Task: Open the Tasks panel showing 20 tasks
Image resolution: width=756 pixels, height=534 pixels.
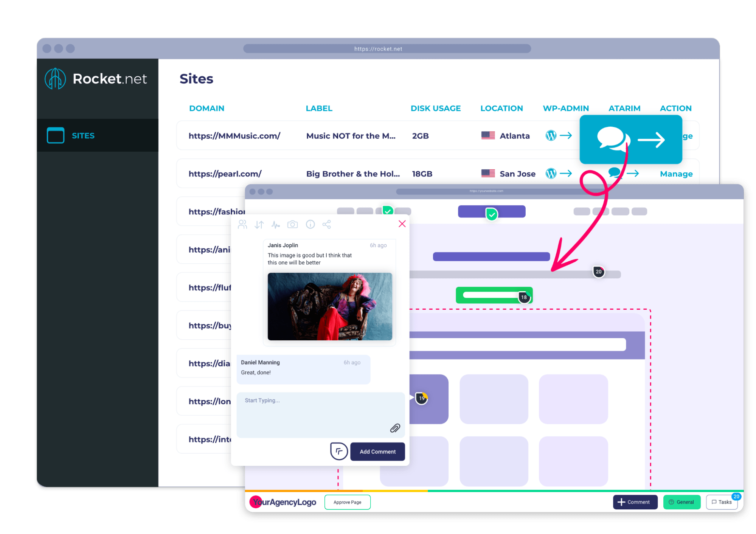Action: click(722, 502)
